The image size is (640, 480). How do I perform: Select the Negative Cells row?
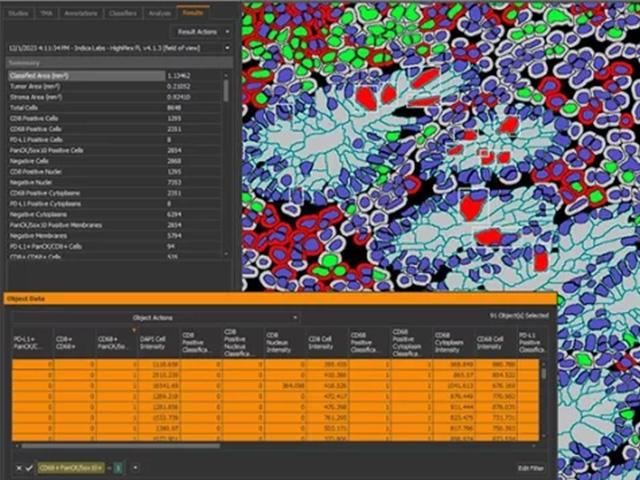click(114, 161)
